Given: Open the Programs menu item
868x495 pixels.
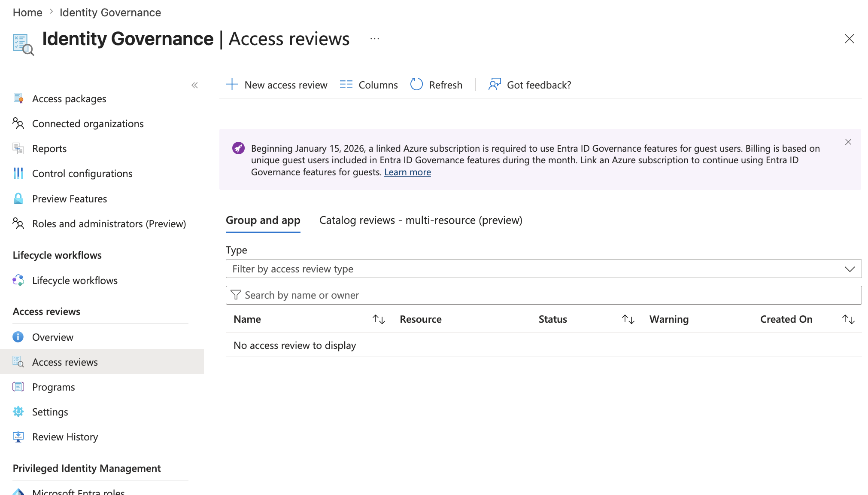Looking at the screenshot, I should point(54,387).
